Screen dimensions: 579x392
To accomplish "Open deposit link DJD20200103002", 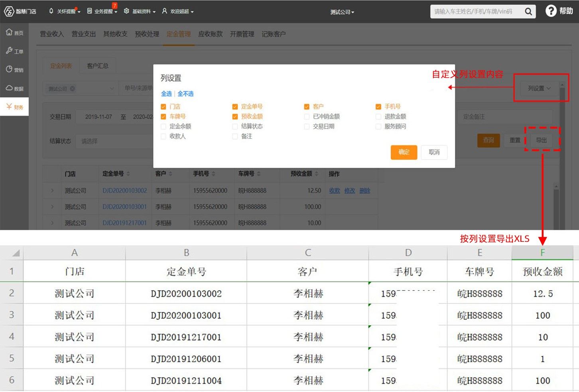I will coord(125,191).
